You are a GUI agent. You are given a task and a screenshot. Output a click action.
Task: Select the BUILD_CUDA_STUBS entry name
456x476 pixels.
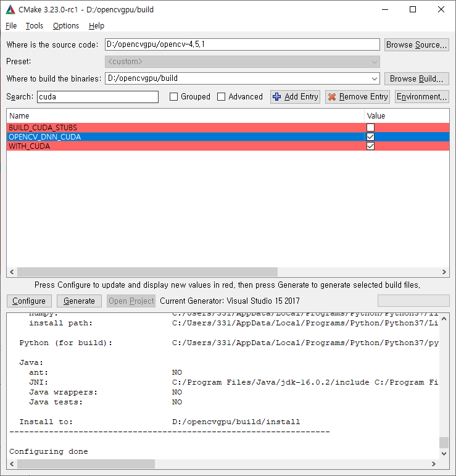(x=43, y=128)
